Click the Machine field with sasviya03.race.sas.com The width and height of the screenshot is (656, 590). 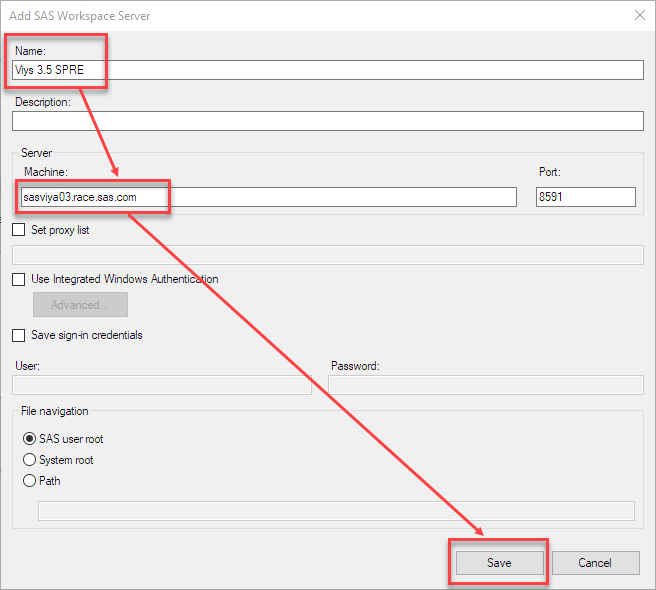(x=269, y=197)
